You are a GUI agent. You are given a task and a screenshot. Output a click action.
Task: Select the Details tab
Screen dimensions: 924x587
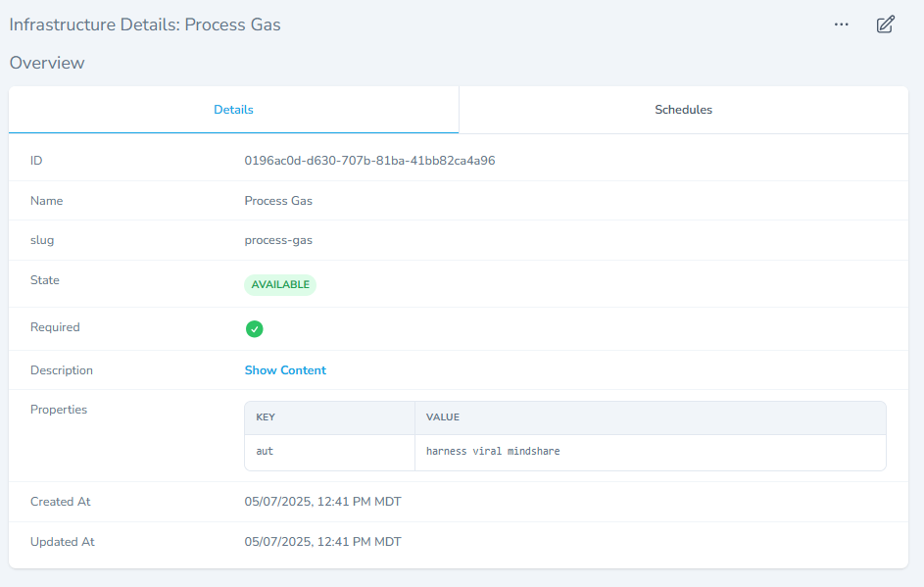233,110
